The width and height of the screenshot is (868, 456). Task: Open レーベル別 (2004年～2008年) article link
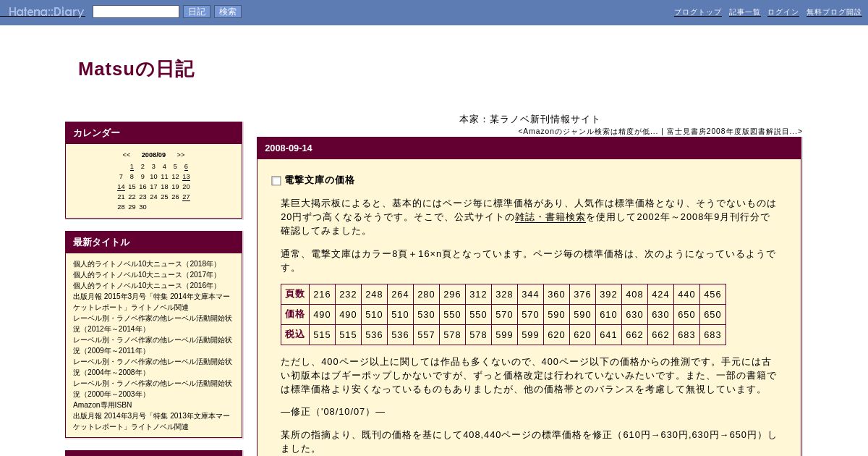coord(153,367)
